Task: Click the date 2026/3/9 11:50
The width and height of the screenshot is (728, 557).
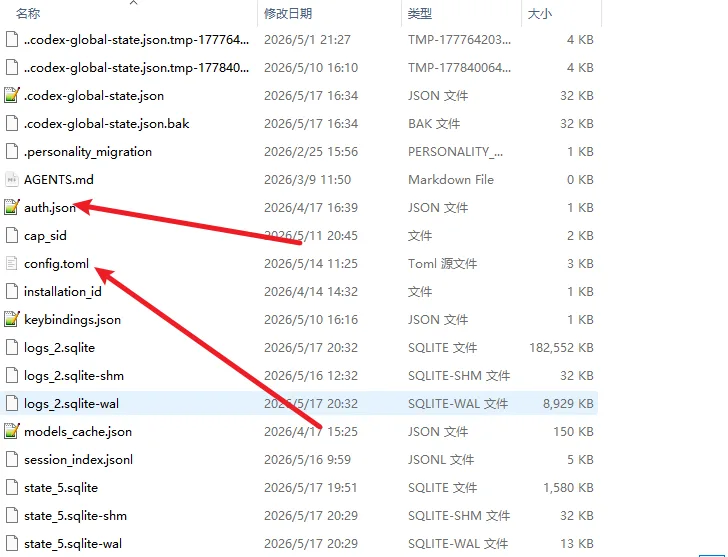Action: (x=307, y=180)
